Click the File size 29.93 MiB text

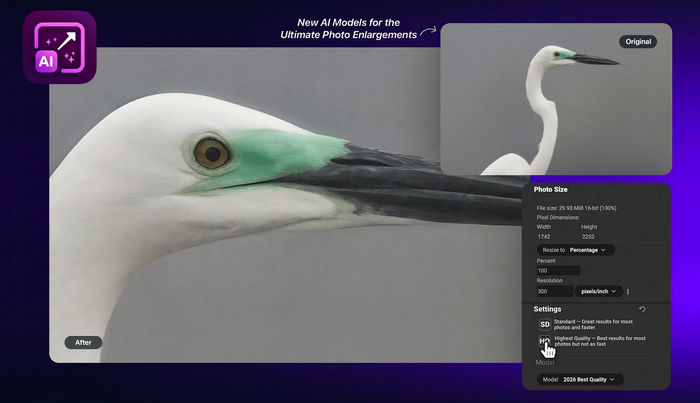[x=576, y=208]
